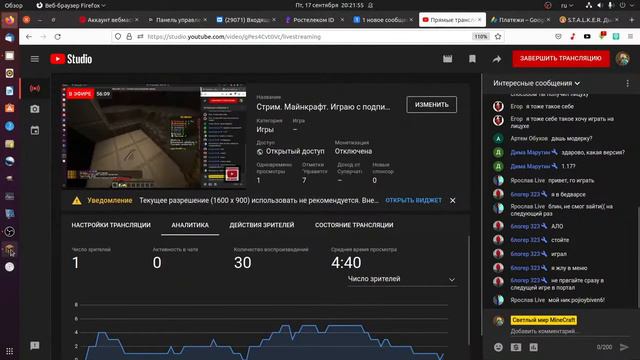Open the 'ru' keyboard layout dropdown
640x360 pixels.
pyautogui.click(x=567, y=5)
